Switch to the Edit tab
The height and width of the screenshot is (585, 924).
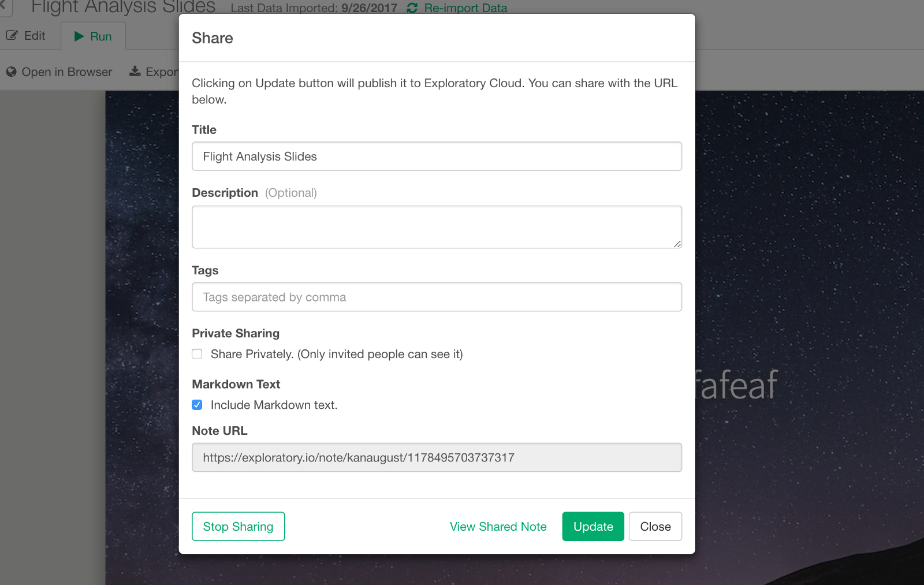(27, 36)
